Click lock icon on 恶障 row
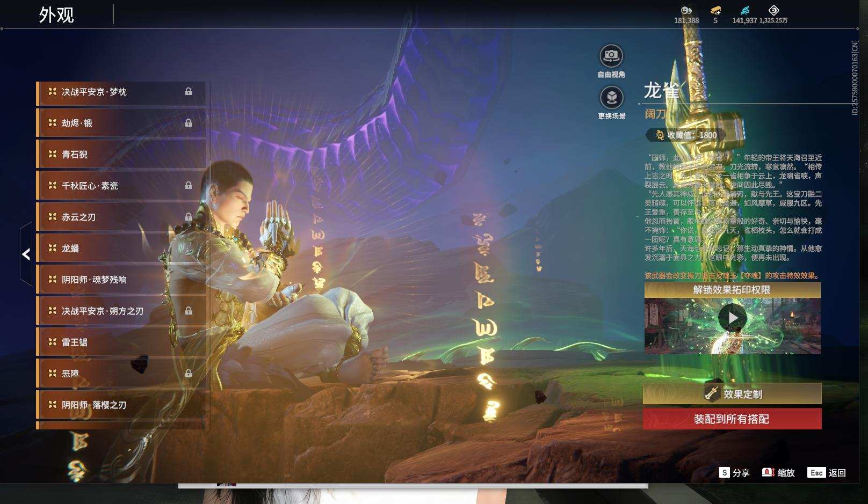Viewport: 868px width, 504px height. [x=189, y=373]
